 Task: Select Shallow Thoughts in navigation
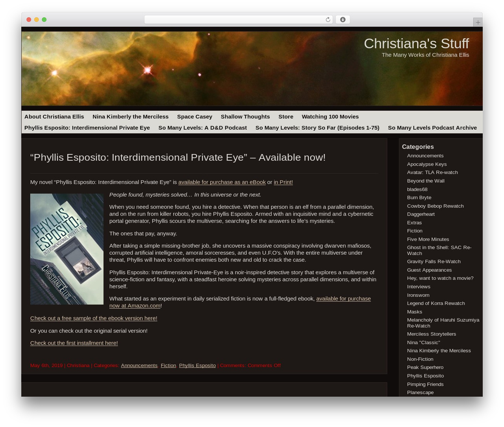[245, 117]
